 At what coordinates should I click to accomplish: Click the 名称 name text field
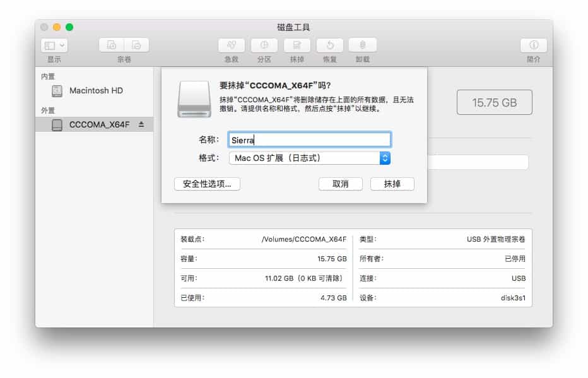(309, 140)
